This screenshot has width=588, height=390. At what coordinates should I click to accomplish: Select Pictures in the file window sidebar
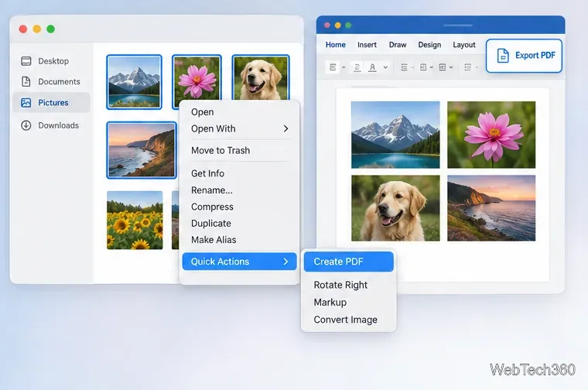coord(51,102)
